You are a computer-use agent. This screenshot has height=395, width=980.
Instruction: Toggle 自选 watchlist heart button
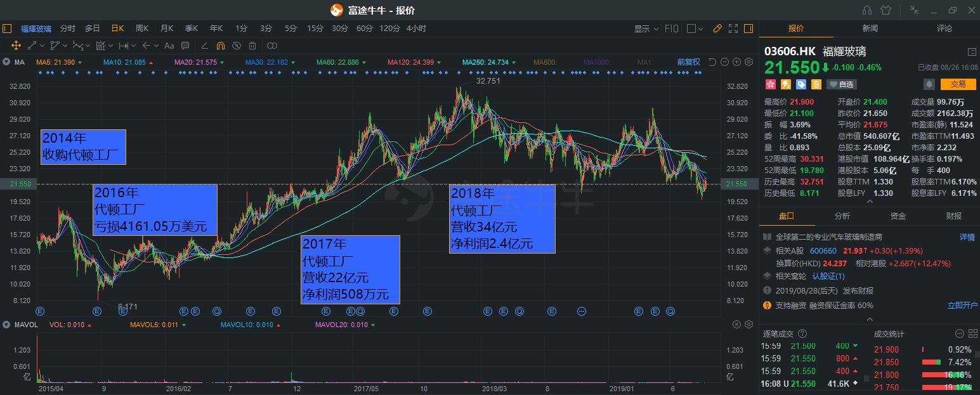click(842, 84)
